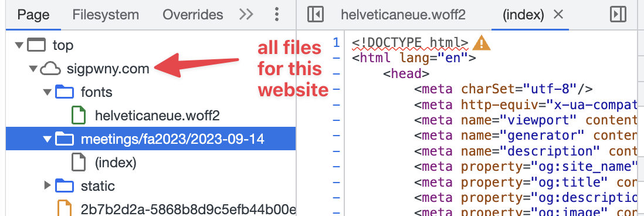Click line number 1 in the gutter
The image size is (644, 216).
tap(337, 42)
